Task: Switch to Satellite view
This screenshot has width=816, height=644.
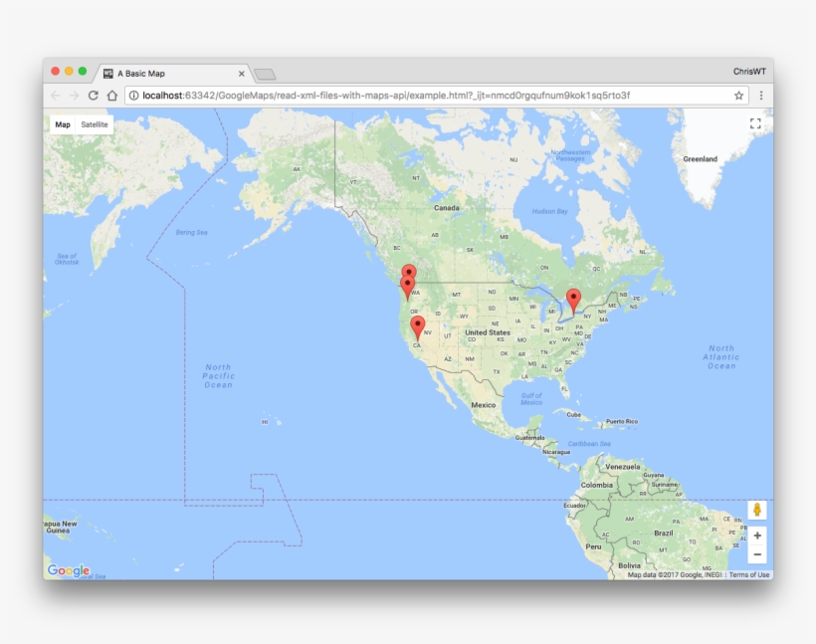Action: click(x=96, y=123)
